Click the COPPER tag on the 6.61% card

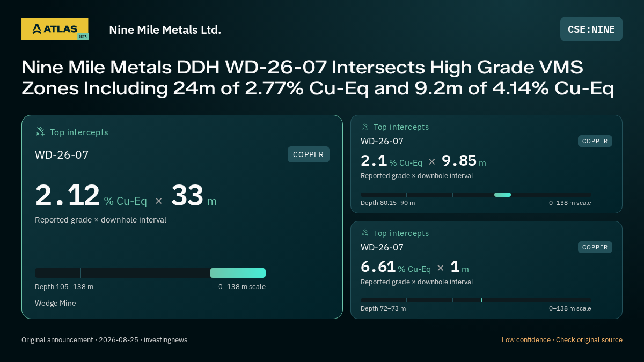(595, 247)
